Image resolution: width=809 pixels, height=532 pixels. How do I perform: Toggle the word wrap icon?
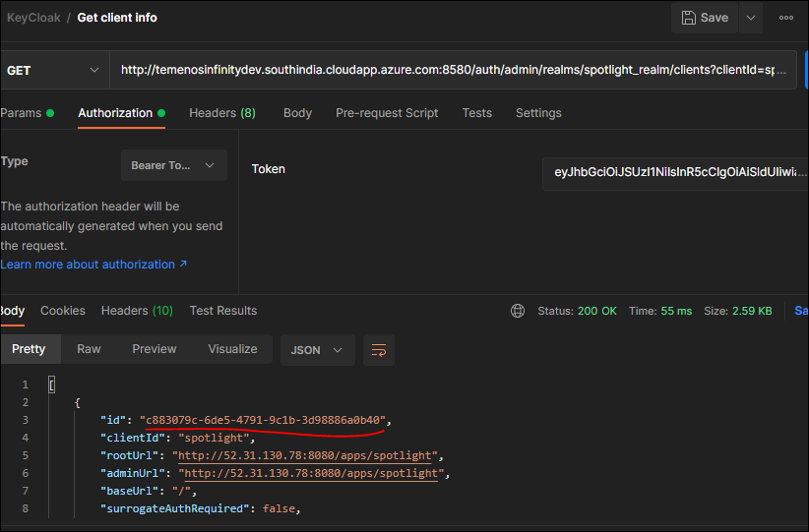(x=379, y=350)
